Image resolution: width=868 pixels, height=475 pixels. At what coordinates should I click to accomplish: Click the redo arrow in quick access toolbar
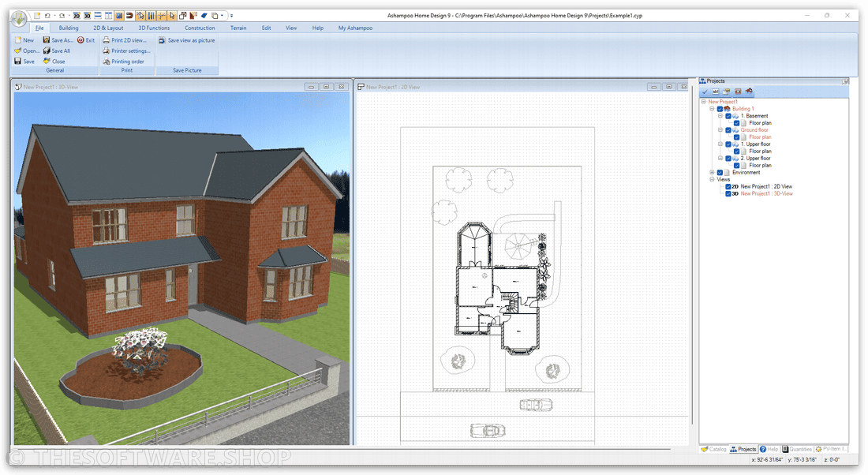pyautogui.click(x=62, y=16)
